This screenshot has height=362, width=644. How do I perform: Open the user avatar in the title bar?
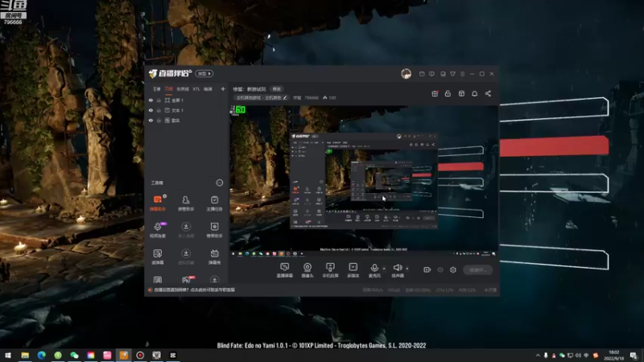pyautogui.click(x=406, y=74)
